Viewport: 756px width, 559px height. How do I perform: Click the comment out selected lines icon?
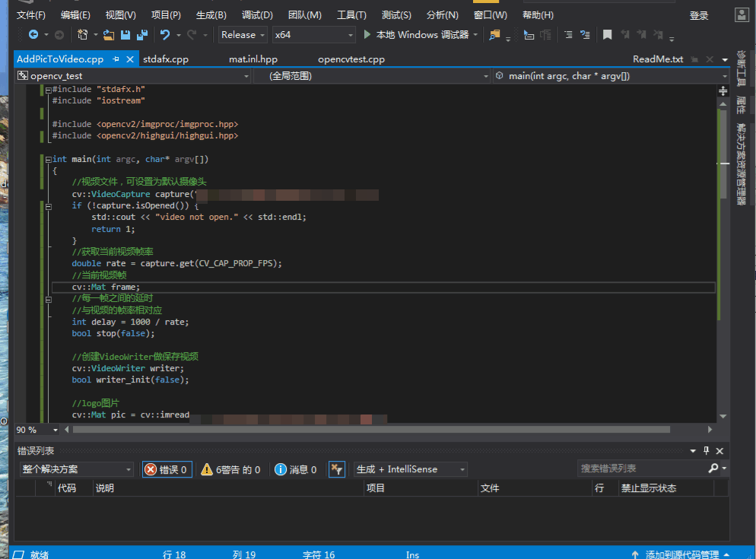[x=568, y=35]
